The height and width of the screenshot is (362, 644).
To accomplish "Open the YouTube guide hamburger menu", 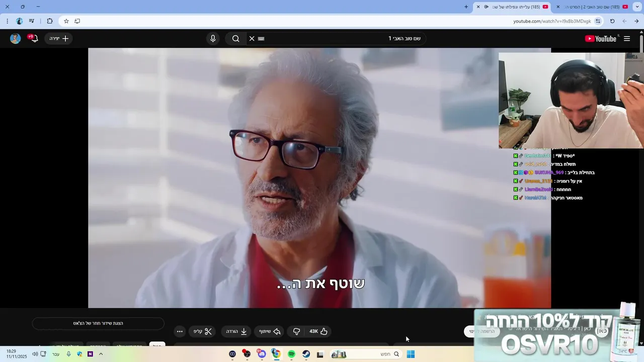I will (x=627, y=39).
